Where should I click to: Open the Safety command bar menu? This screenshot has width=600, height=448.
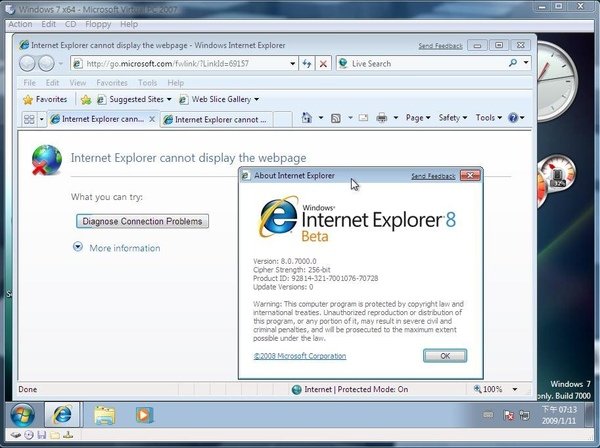point(453,118)
